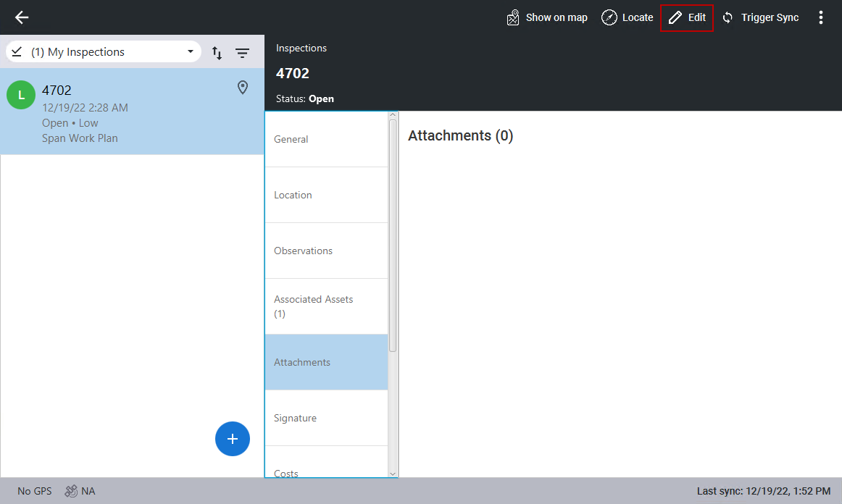Open the three-dot overflow menu
The image size is (842, 504).
tap(820, 17)
